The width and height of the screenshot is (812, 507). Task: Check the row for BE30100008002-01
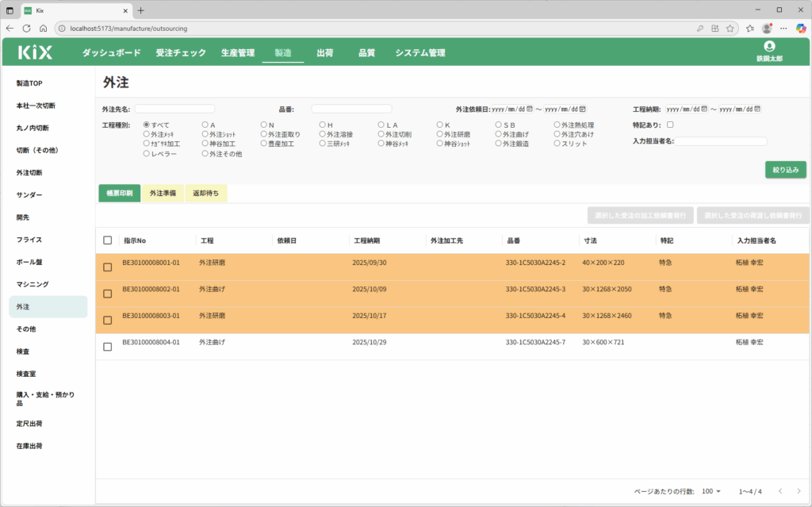click(x=108, y=294)
